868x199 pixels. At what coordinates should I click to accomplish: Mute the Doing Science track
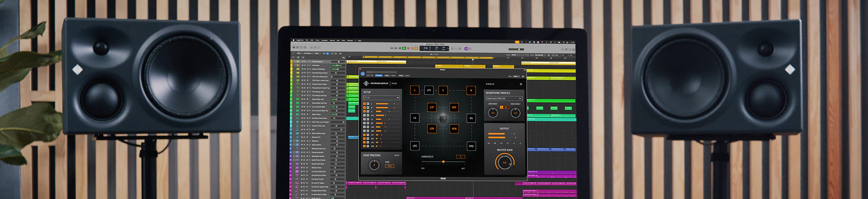pyautogui.click(x=302, y=62)
